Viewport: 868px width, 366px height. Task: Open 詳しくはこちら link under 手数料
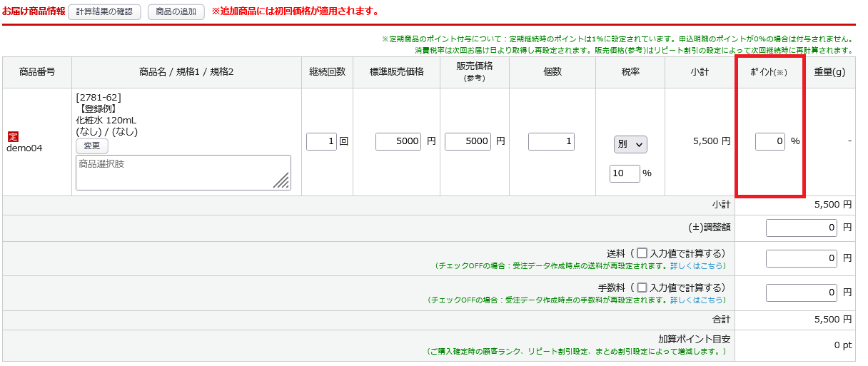tap(697, 300)
